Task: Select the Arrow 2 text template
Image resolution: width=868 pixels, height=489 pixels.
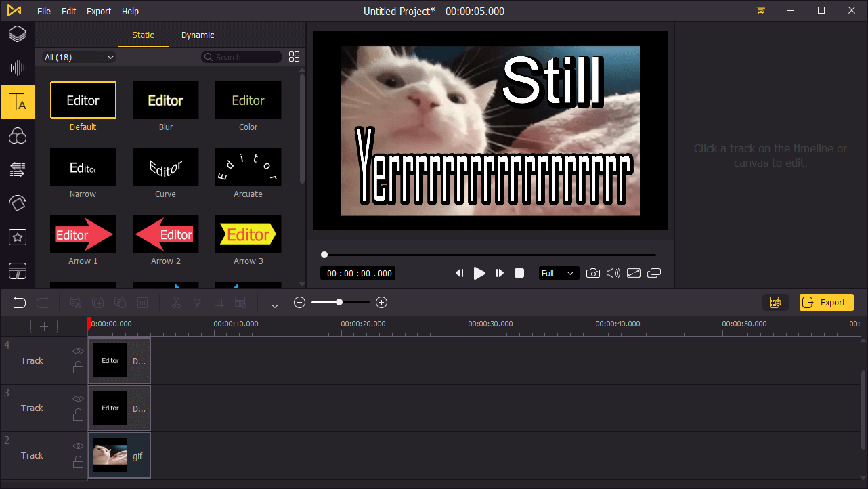Action: 166,234
